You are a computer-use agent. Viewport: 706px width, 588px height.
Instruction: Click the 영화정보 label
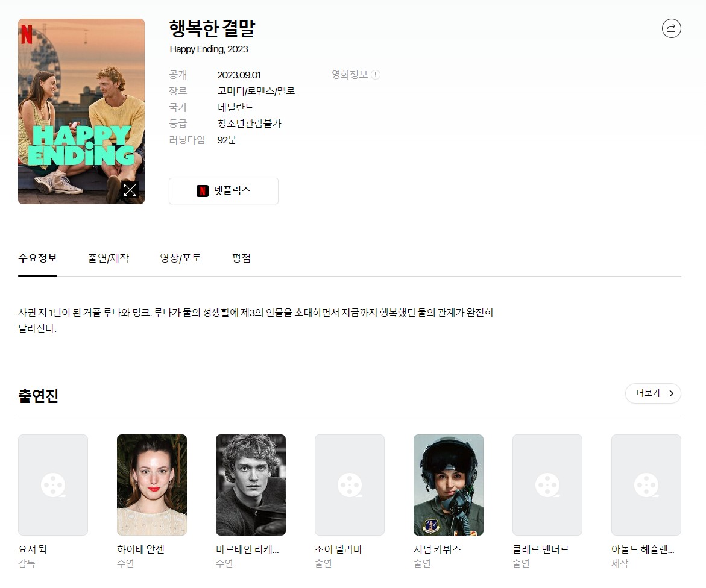pos(350,75)
